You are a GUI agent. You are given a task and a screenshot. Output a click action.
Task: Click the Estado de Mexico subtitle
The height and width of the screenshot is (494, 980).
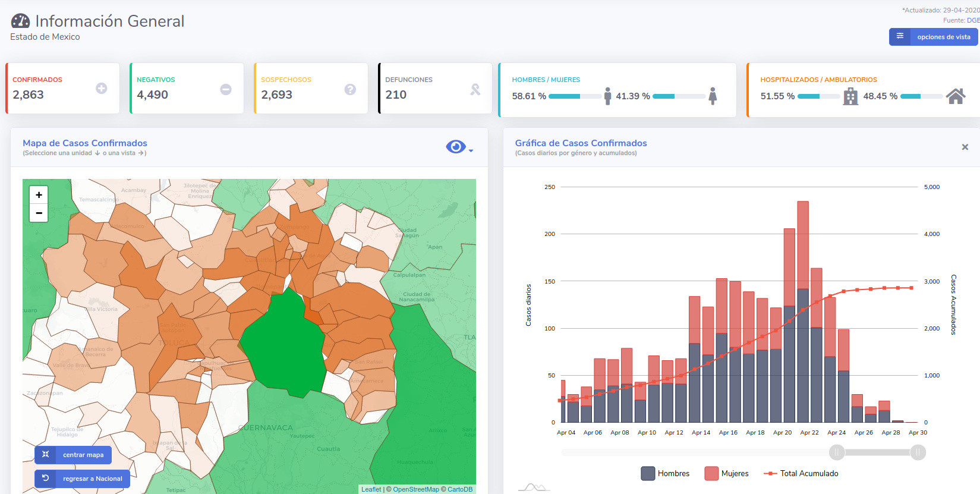pos(45,37)
